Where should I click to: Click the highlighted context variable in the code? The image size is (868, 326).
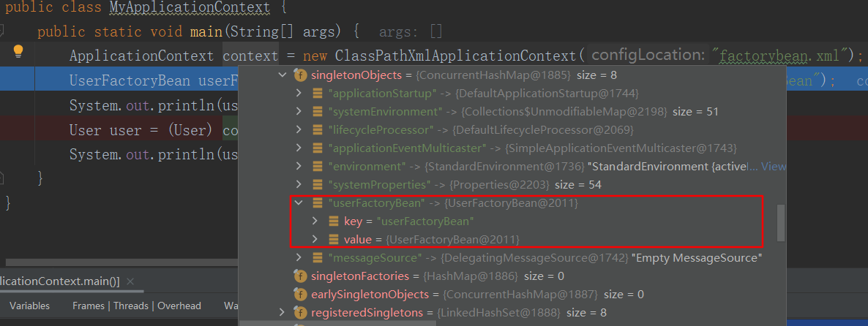pos(250,56)
